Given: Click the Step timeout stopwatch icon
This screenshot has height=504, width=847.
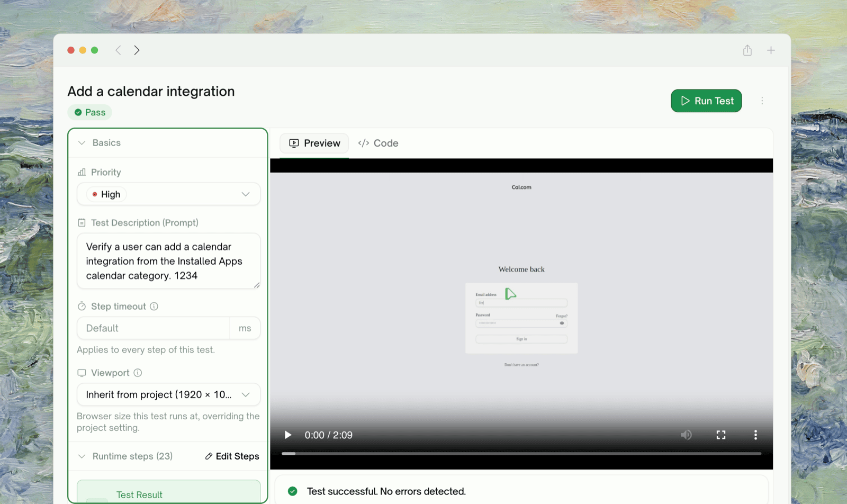Looking at the screenshot, I should (82, 307).
